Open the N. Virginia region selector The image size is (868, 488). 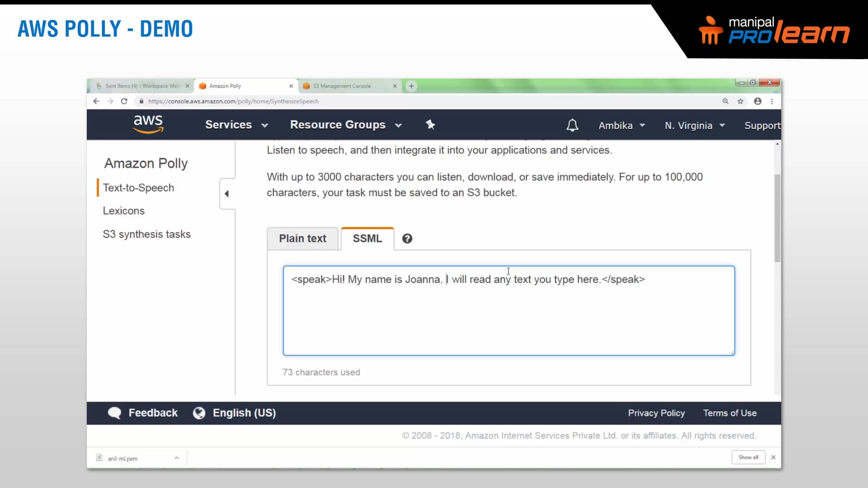pyautogui.click(x=694, y=125)
